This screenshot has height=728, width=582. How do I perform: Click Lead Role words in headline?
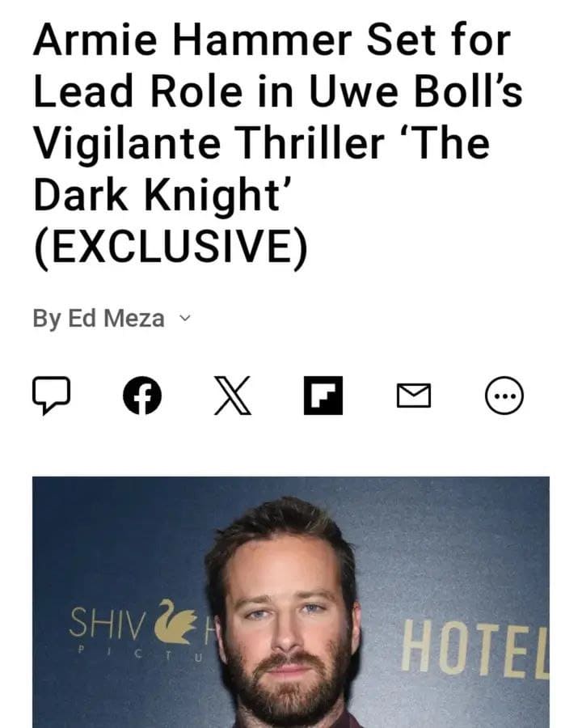[138, 92]
